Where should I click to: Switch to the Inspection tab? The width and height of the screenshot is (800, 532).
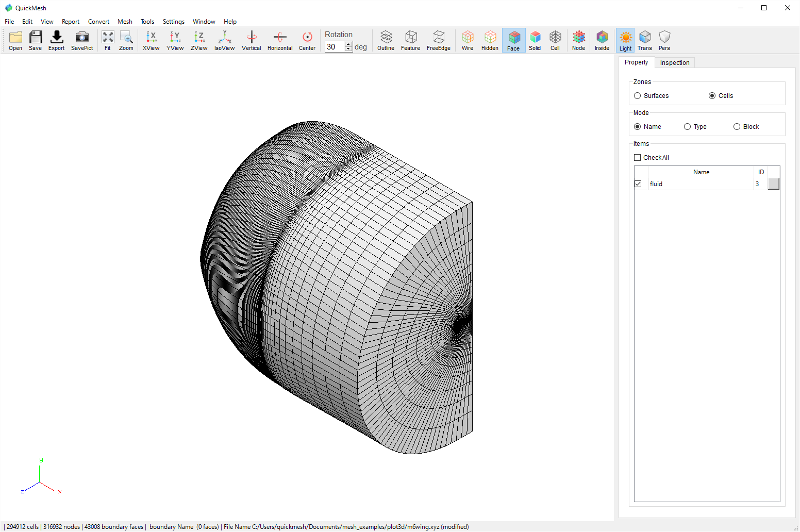(675, 63)
